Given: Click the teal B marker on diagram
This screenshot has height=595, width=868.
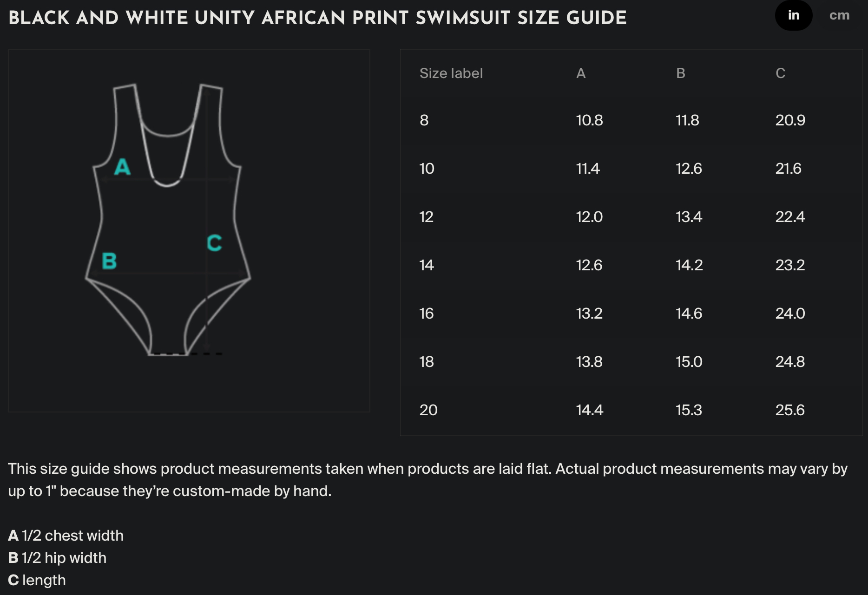Looking at the screenshot, I should (109, 261).
